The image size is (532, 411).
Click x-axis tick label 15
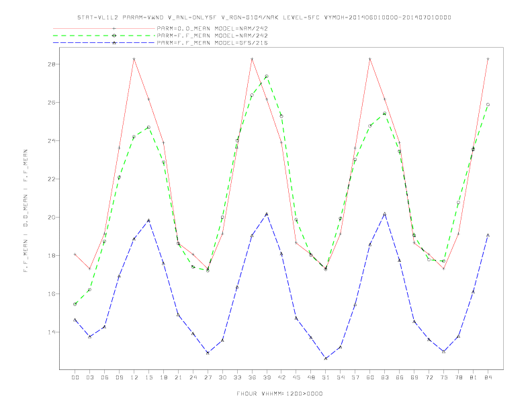tap(148, 377)
